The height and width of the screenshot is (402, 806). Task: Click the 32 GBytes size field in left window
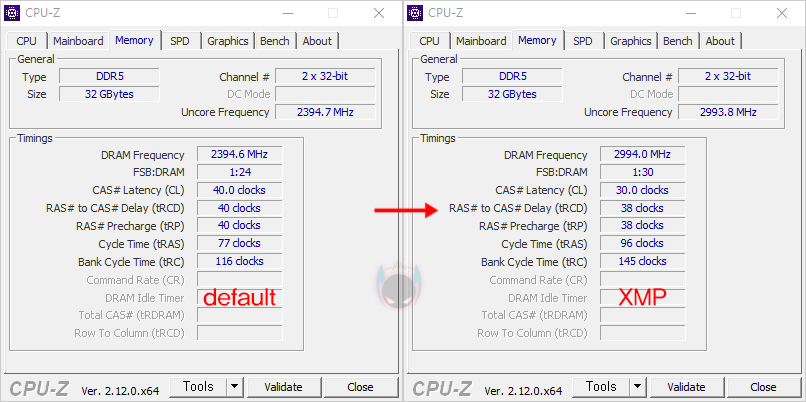click(x=109, y=94)
